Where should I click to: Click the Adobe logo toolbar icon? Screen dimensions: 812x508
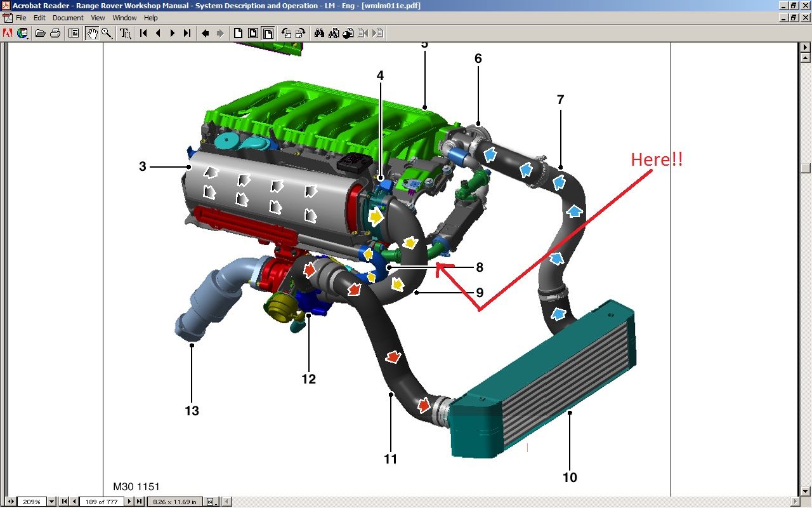click(8, 33)
